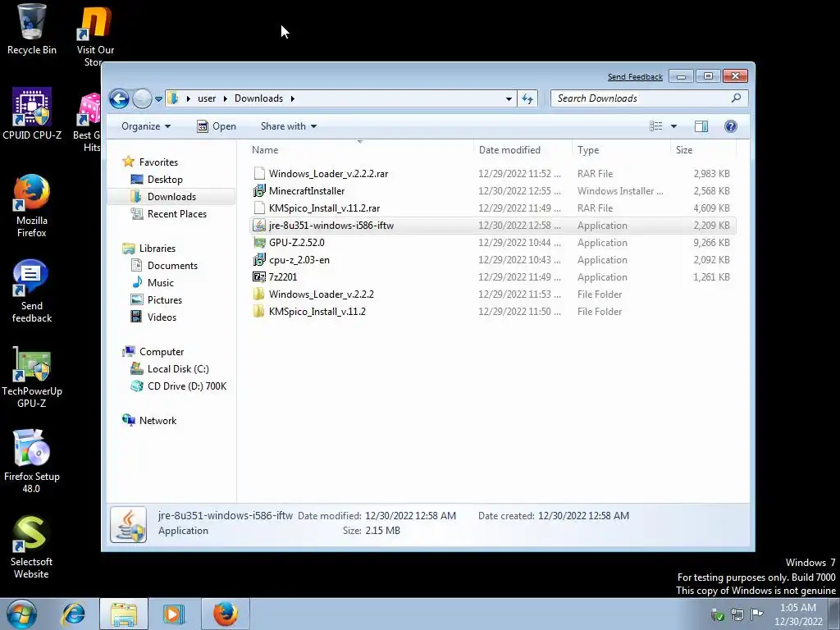Image resolution: width=840 pixels, height=630 pixels.
Task: Open TechPowerUp GPU-Z desktop shortcut
Action: tap(32, 377)
